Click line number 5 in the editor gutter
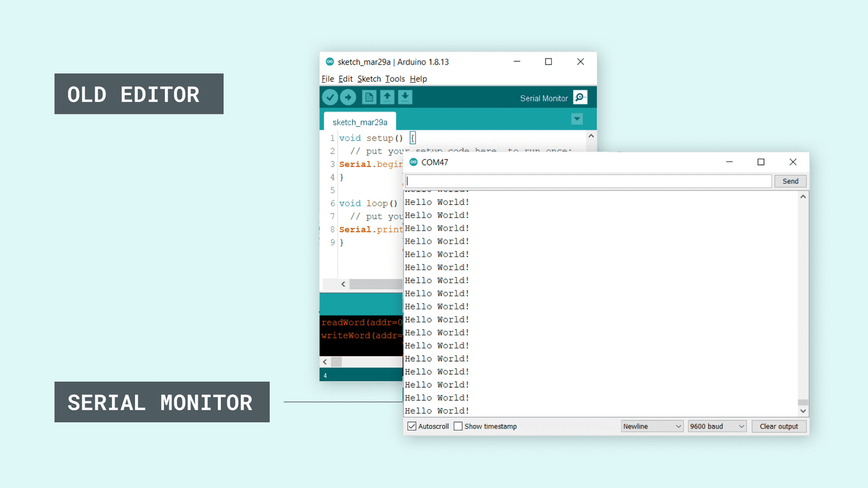 [333, 190]
